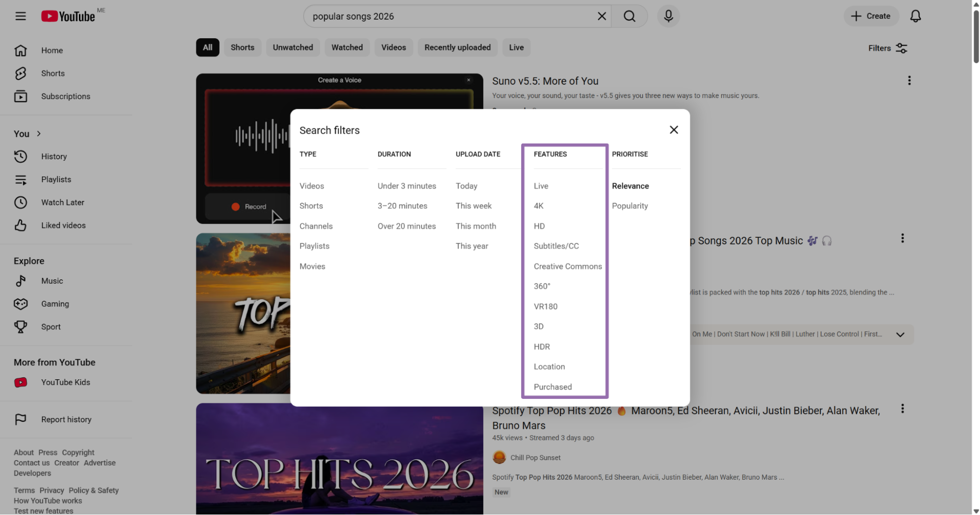Click the YouTube logo

pos(68,16)
